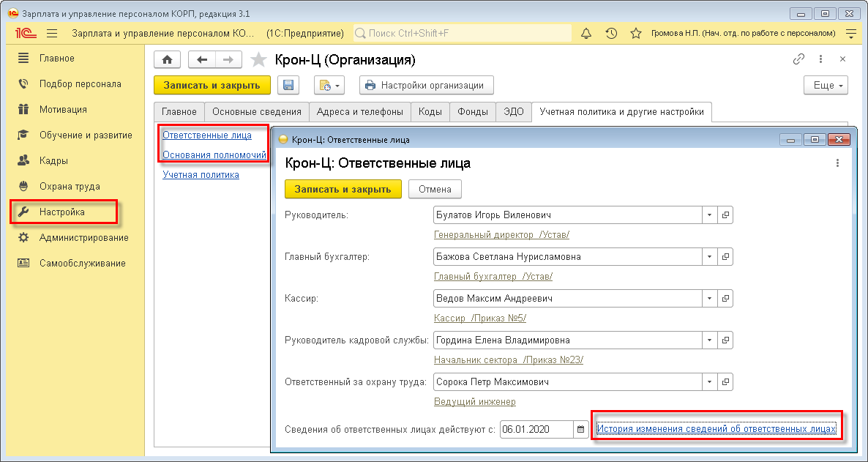Image resolution: width=868 pixels, height=462 pixels.
Task: Select Учетная политика и другие настройки tab
Action: click(621, 112)
